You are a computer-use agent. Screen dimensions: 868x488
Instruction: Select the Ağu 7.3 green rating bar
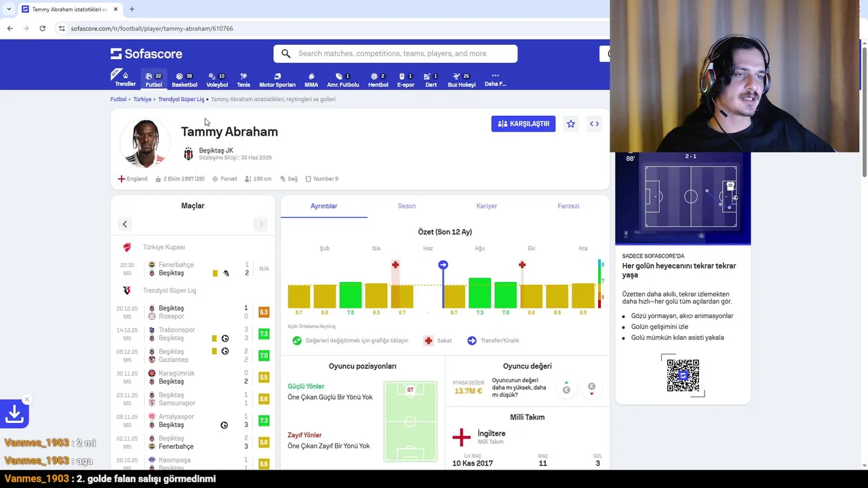coord(479,293)
